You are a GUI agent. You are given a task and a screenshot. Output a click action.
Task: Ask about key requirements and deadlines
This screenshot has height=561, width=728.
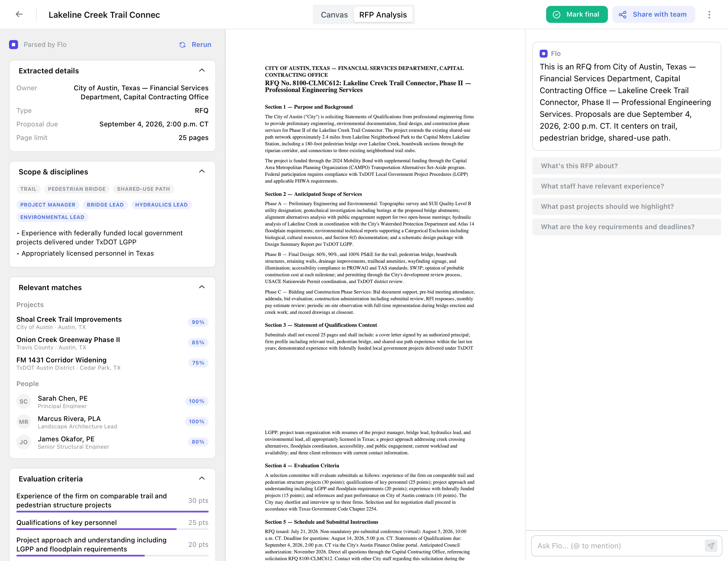[626, 227]
